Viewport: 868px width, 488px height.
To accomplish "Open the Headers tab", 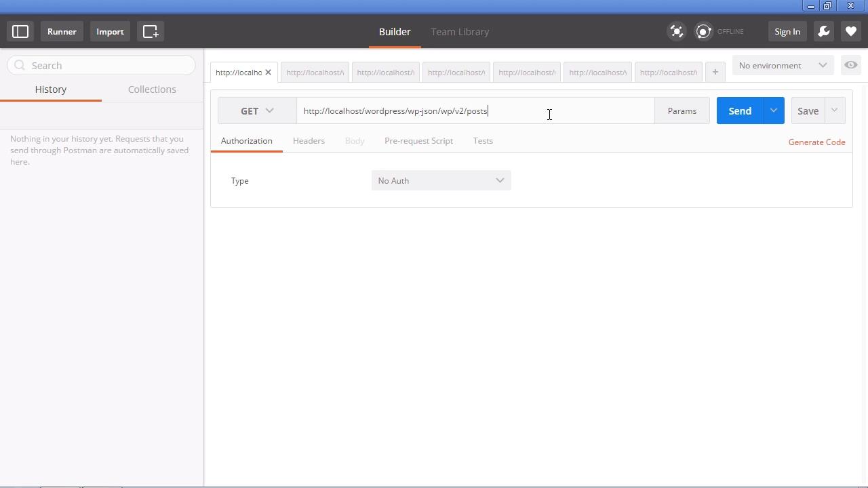I will pyautogui.click(x=309, y=141).
